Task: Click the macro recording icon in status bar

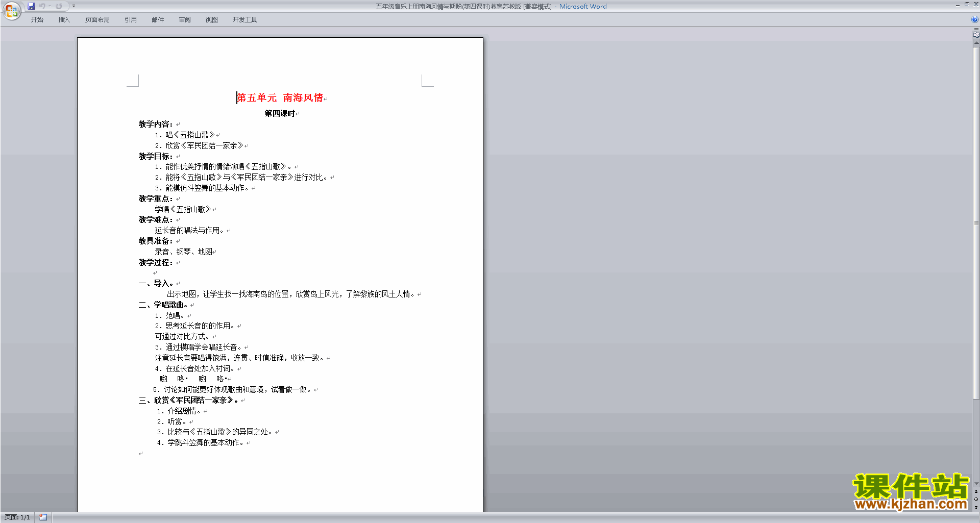Action: point(43,517)
